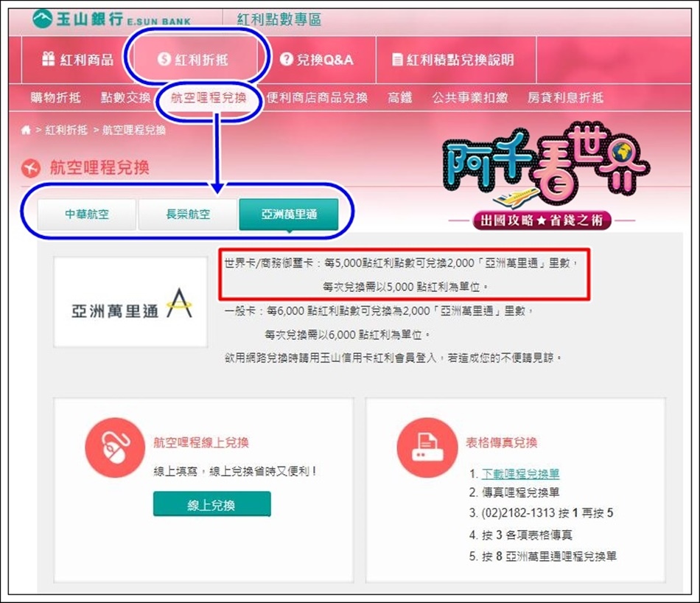Click the dollar coin icon beside 紅利折抵
700x603 pixels.
pyautogui.click(x=164, y=59)
